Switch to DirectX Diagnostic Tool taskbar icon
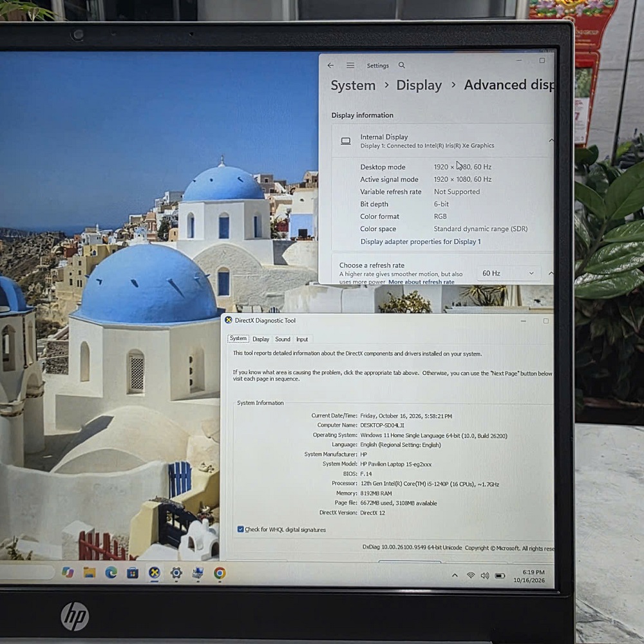Screen dimensions: 644x644 pos(155,573)
